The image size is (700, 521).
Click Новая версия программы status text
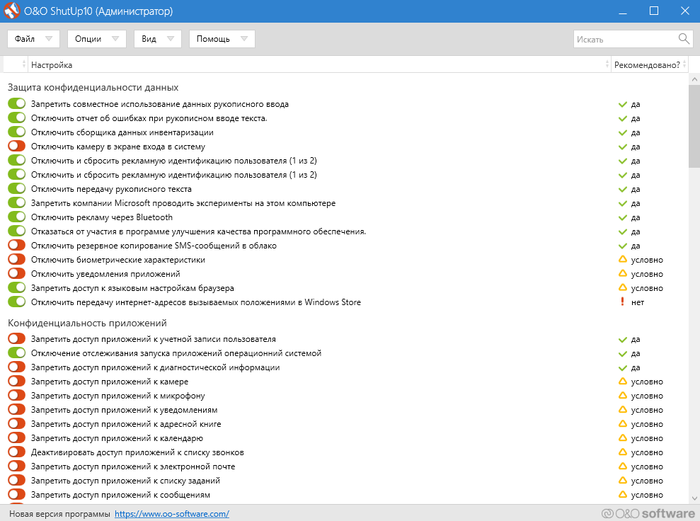[x=60, y=514]
